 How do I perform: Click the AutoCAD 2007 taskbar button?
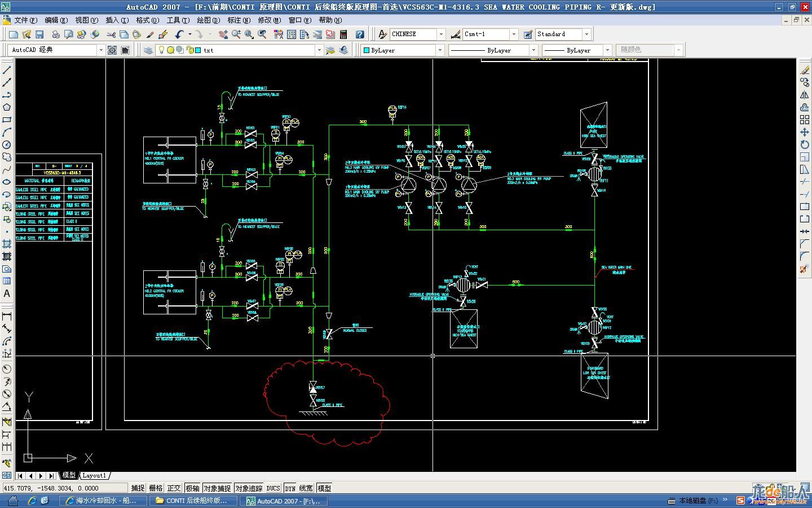coord(283,501)
